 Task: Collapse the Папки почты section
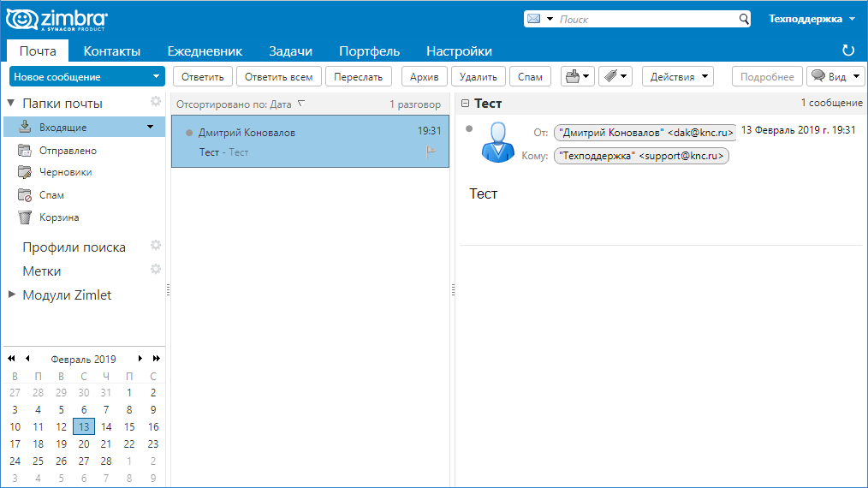tap(10, 103)
